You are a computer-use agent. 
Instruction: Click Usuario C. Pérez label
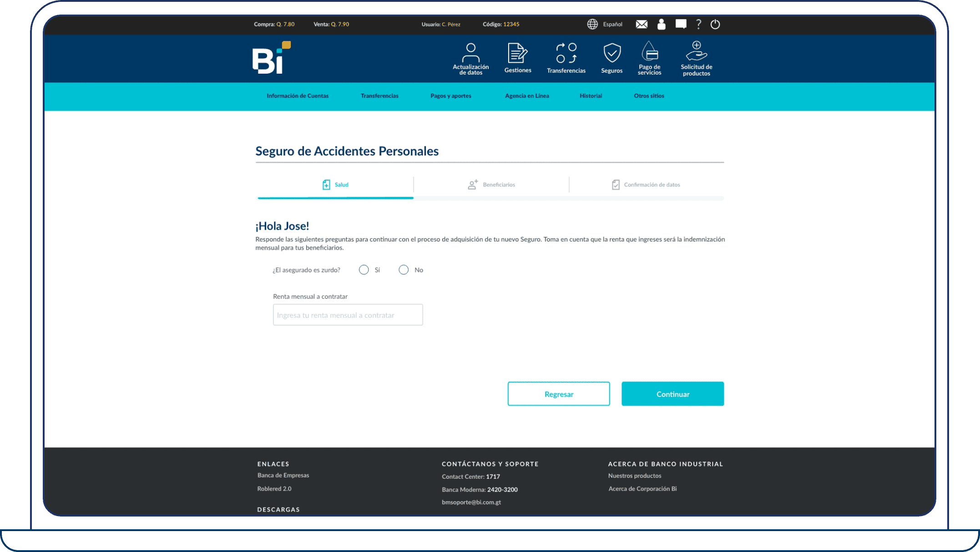[x=440, y=24]
